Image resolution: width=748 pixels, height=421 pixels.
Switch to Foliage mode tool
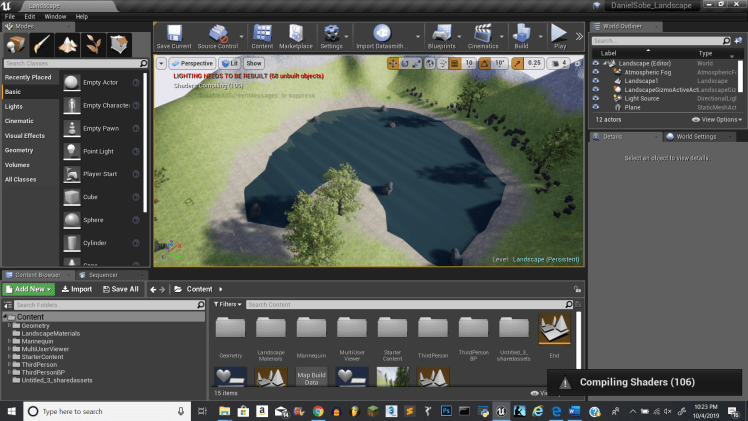[x=93, y=44]
